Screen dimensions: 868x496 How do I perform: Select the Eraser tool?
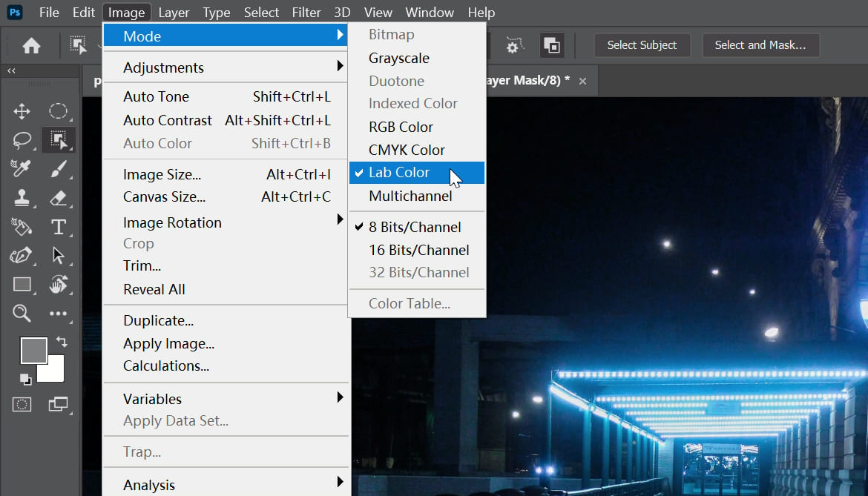(59, 198)
